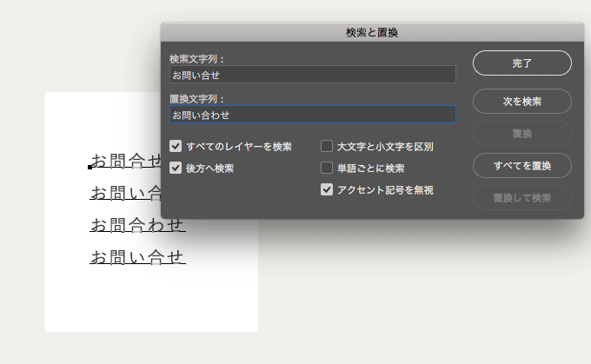The image size is (591, 364).
Task: Enable 単語ごとに検索 checkbox
Action: pyautogui.click(x=327, y=168)
